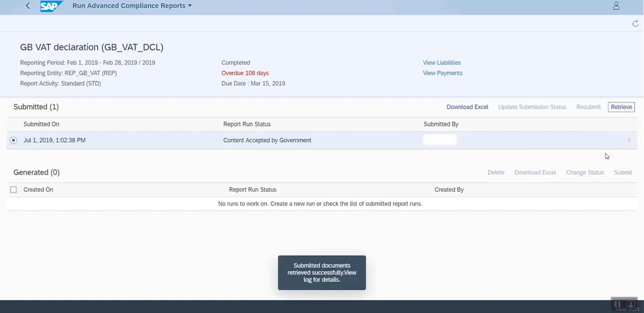Click the Resubmit button
This screenshot has height=313, width=644.
[x=588, y=107]
